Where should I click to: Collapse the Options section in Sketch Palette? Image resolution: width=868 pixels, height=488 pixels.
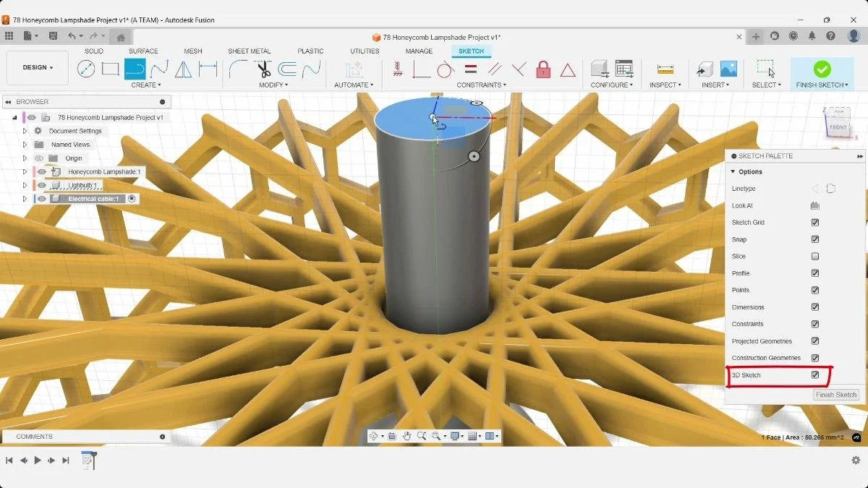point(733,172)
